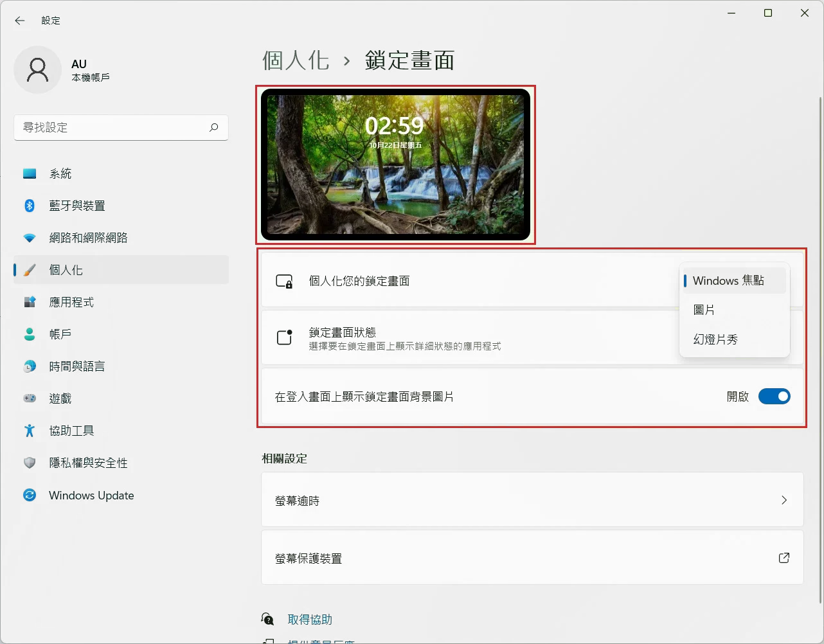The height and width of the screenshot is (644, 824).
Task: Expand the 螢幕逾時 chevron
Action: (784, 500)
